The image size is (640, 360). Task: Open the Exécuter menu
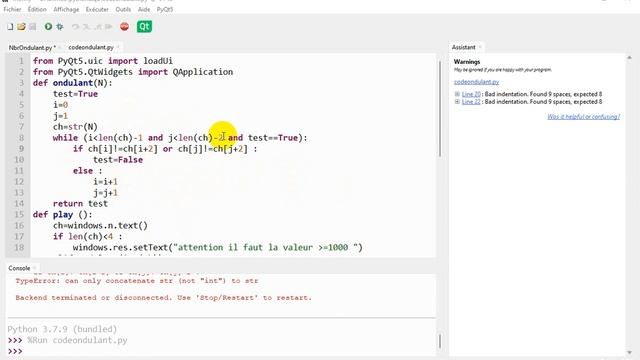pyautogui.click(x=97, y=9)
